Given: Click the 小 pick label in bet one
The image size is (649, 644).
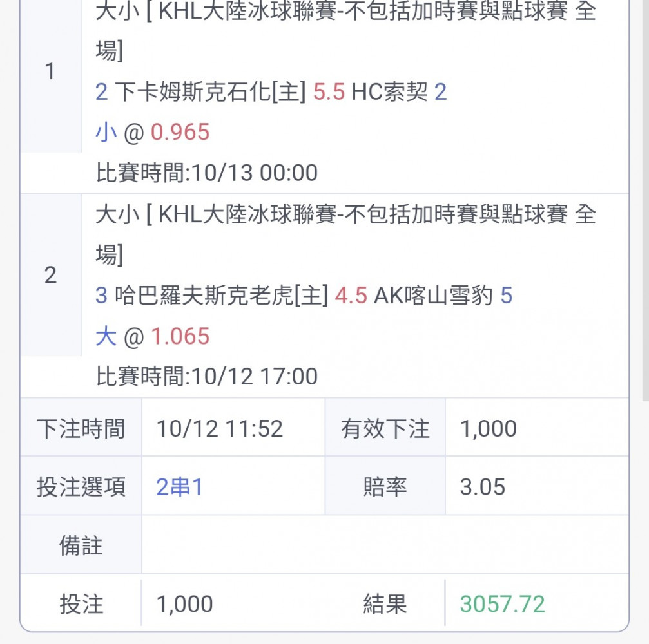Looking at the screenshot, I should (x=106, y=133).
